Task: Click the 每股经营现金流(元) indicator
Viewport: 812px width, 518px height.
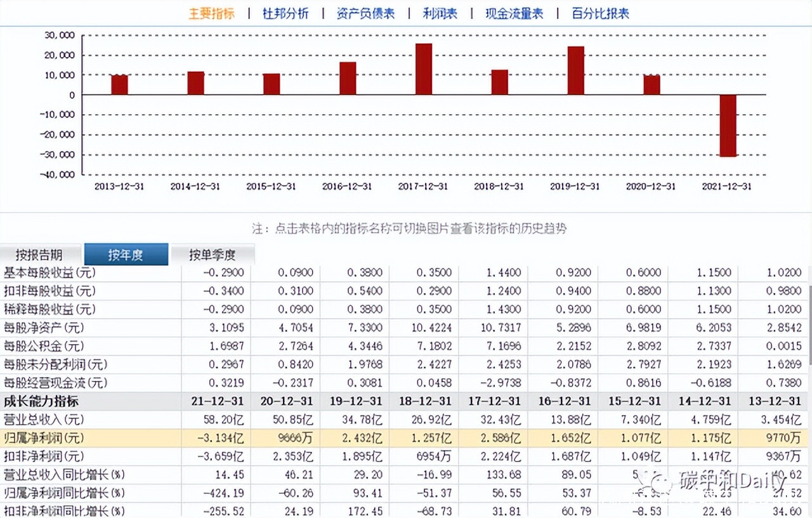Action: click(x=55, y=383)
